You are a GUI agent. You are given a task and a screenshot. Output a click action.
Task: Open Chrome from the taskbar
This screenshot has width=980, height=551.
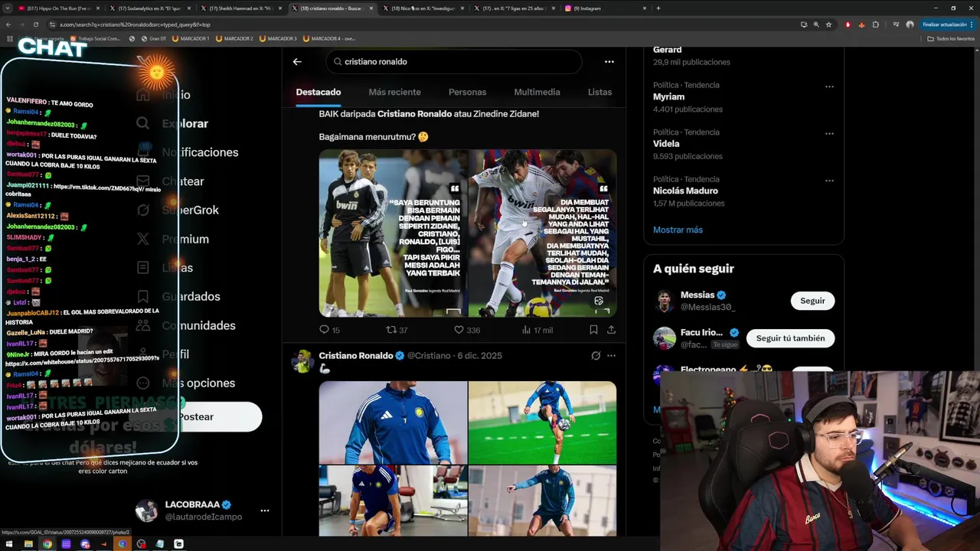(47, 544)
